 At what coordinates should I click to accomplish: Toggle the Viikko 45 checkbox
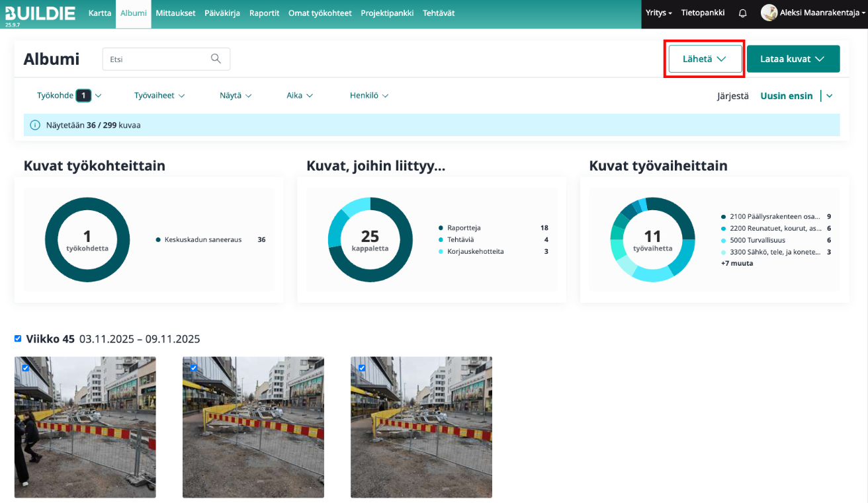tap(18, 338)
